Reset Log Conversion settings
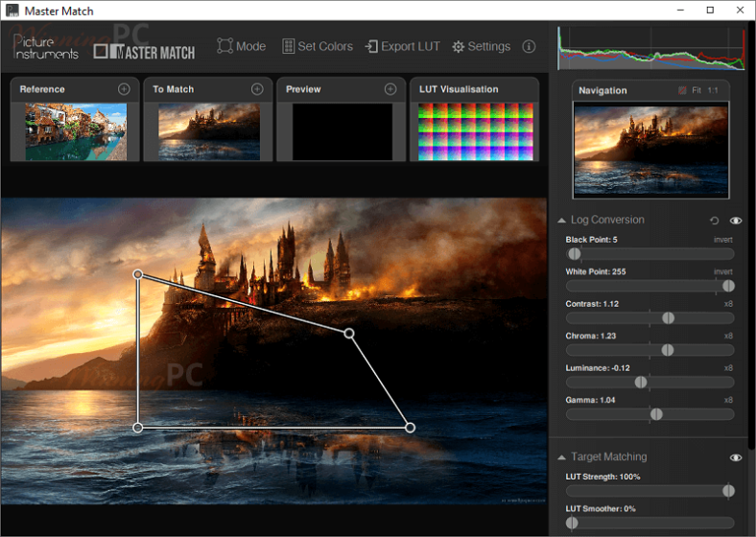Viewport: 756px width, 537px height. [x=715, y=221]
